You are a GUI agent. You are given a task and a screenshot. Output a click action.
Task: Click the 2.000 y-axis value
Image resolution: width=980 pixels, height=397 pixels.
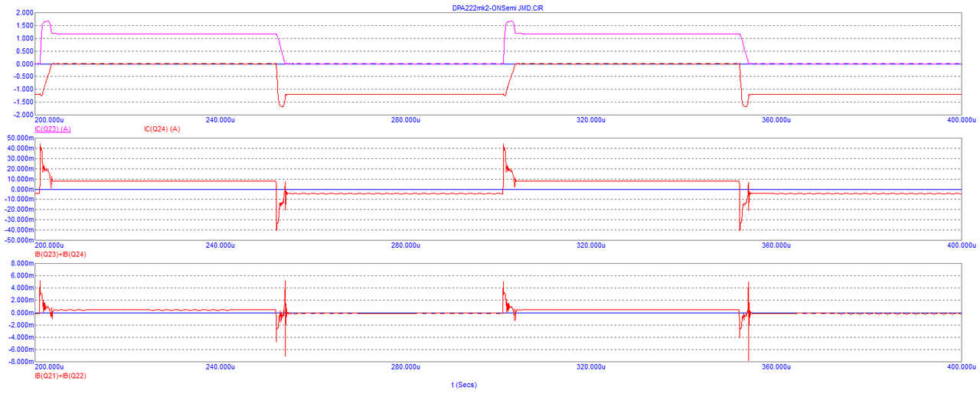coord(24,13)
